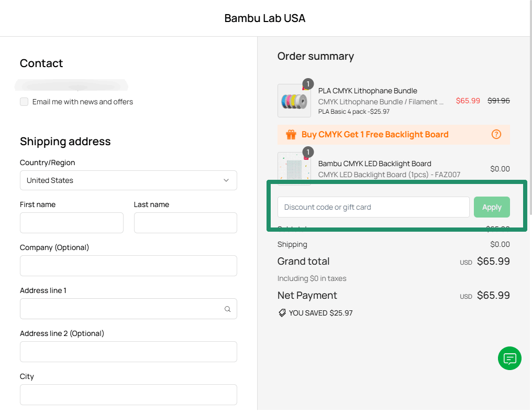Click the Contact heading
The image size is (532, 412).
click(41, 63)
